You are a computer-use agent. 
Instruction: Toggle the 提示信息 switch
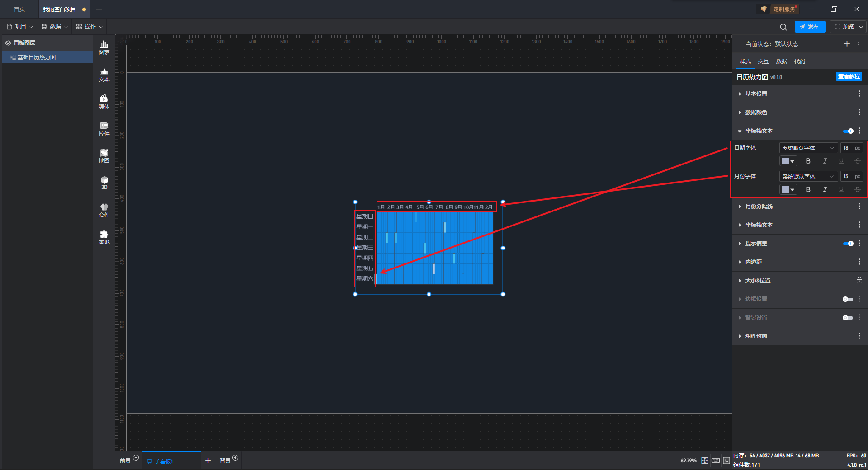pos(848,244)
